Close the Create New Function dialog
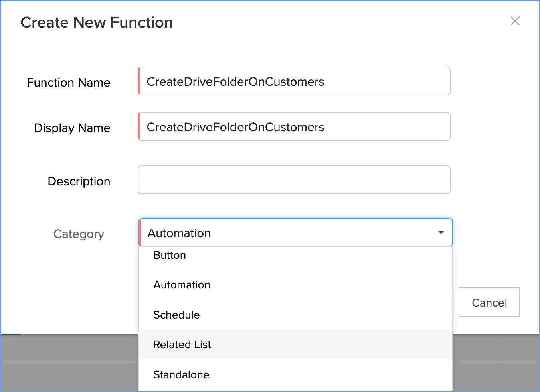This screenshot has height=392, width=540. (x=515, y=21)
